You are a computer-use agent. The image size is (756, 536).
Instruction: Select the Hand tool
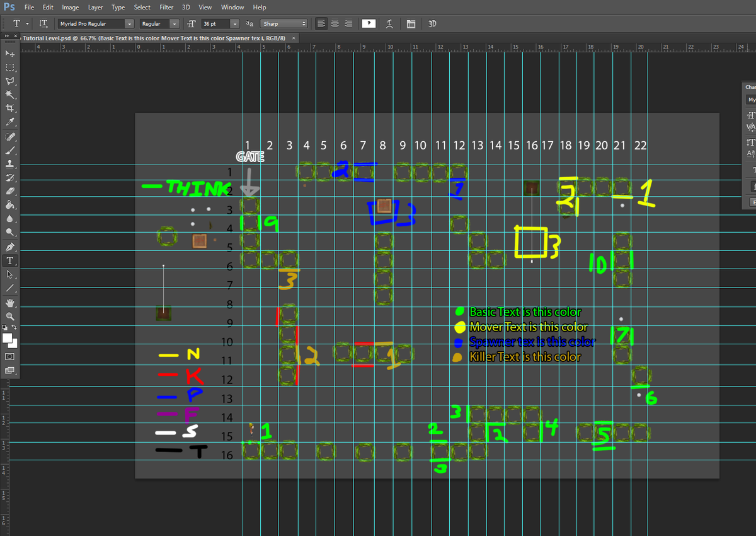pyautogui.click(x=9, y=303)
